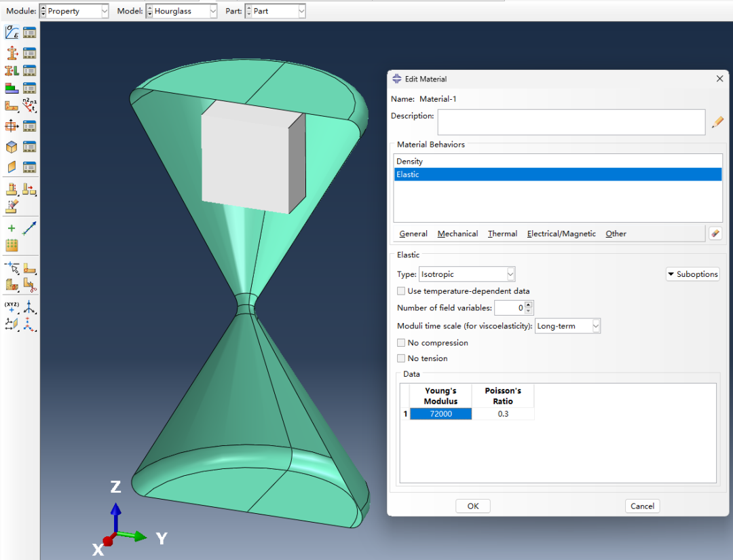The image size is (733, 560).
Task: Close the Edit Material dialog window
Action: tap(719, 79)
